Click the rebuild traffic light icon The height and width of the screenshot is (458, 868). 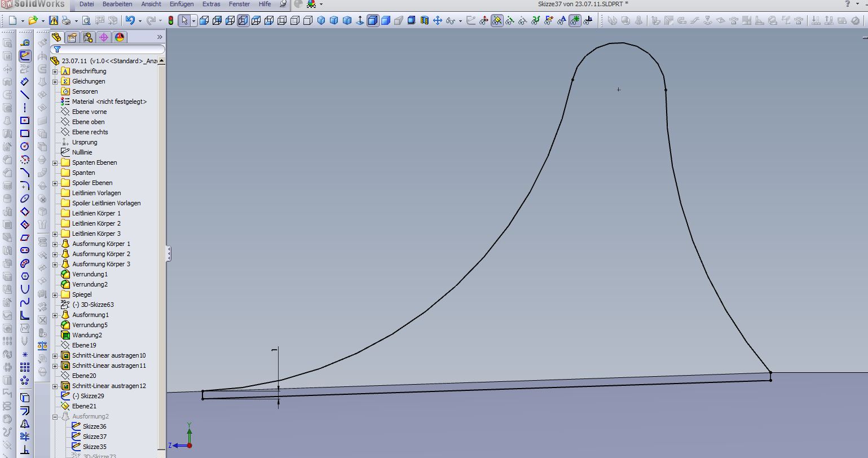[x=171, y=21]
